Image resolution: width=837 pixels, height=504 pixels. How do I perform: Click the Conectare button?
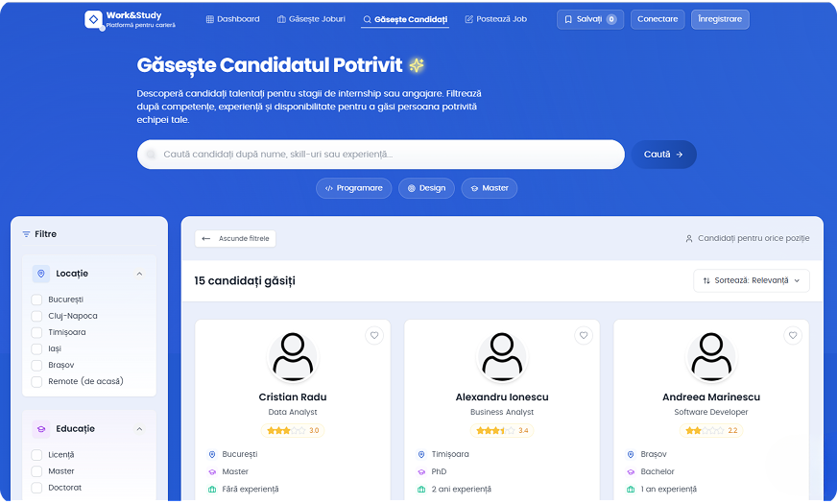click(x=658, y=19)
